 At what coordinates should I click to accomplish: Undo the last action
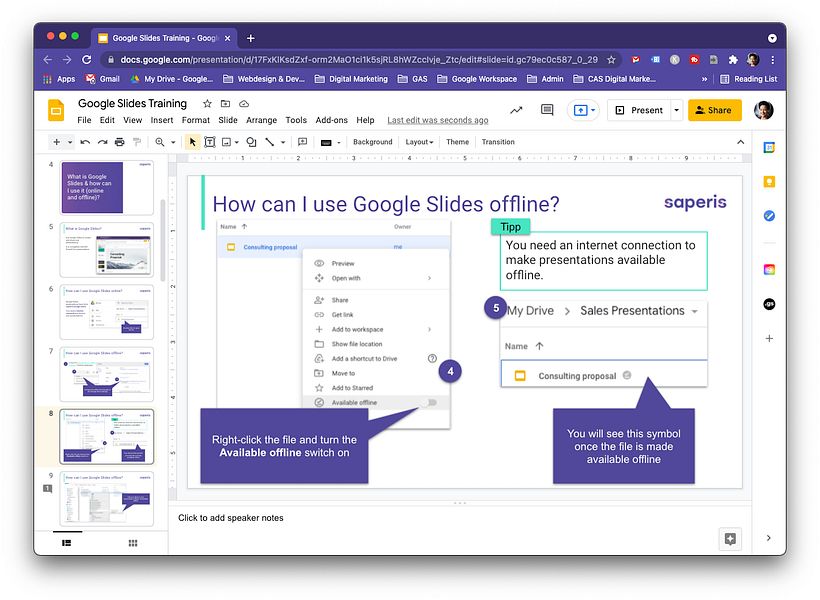85,142
